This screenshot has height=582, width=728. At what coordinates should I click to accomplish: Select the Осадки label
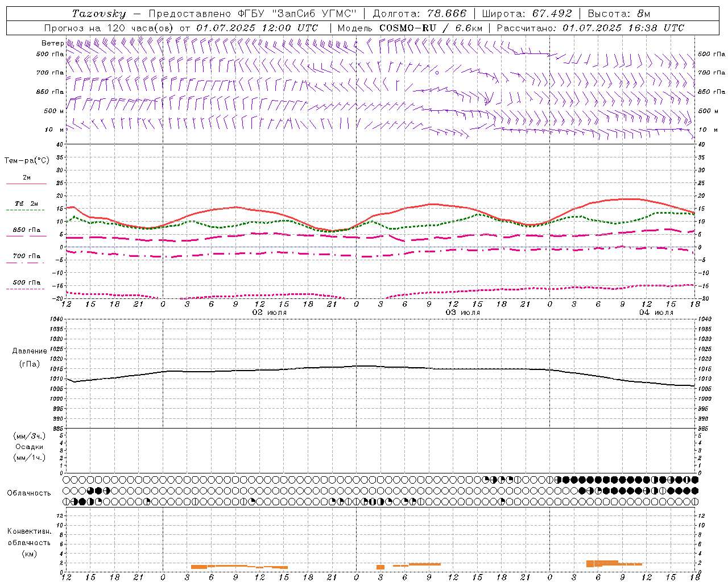[29, 447]
